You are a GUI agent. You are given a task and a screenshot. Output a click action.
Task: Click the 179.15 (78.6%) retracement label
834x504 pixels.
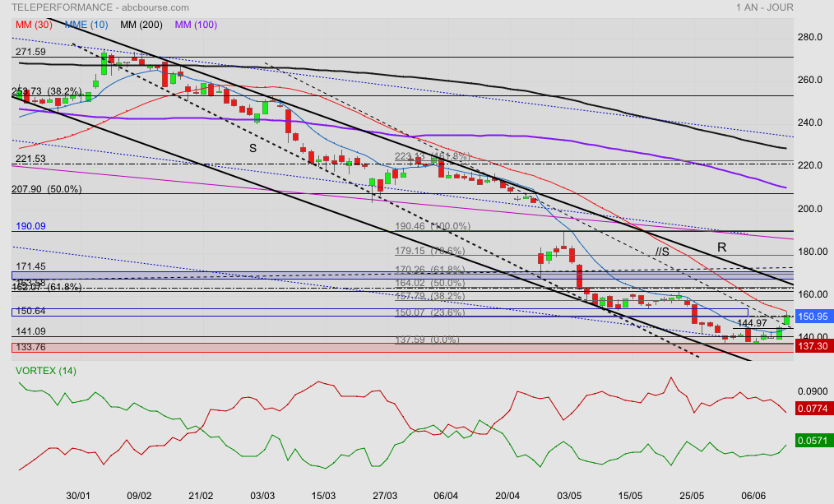430,251
